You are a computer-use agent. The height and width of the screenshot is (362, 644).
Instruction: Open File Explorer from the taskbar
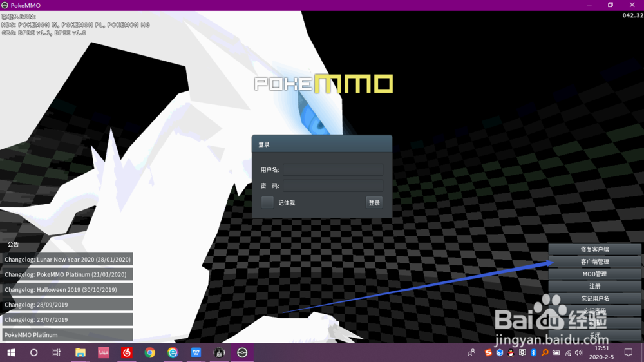click(x=80, y=352)
